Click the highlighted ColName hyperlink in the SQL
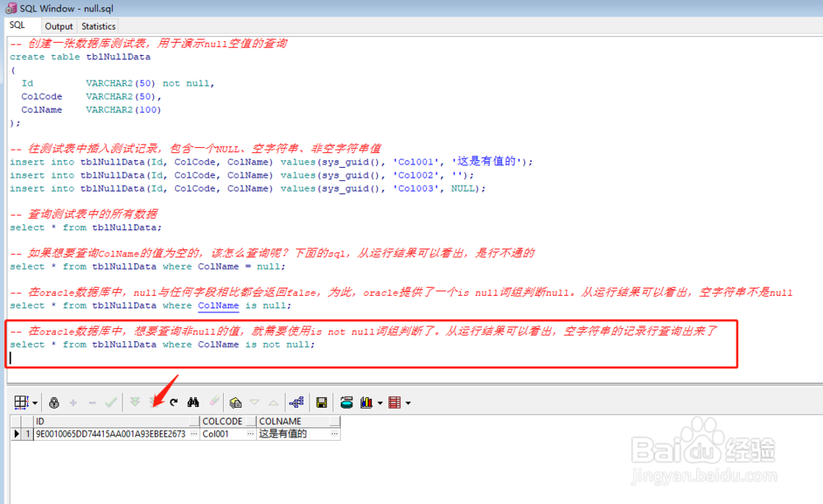This screenshot has width=823, height=504. [x=218, y=305]
